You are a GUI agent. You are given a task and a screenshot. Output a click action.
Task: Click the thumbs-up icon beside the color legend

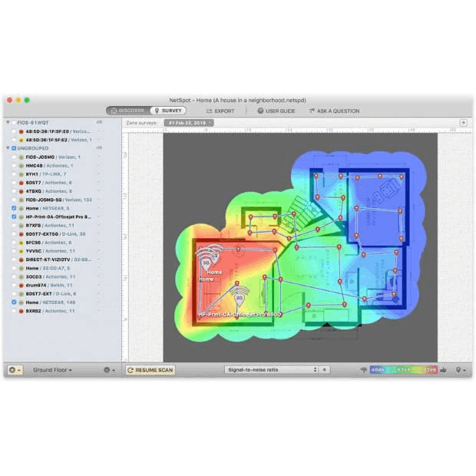(x=444, y=370)
